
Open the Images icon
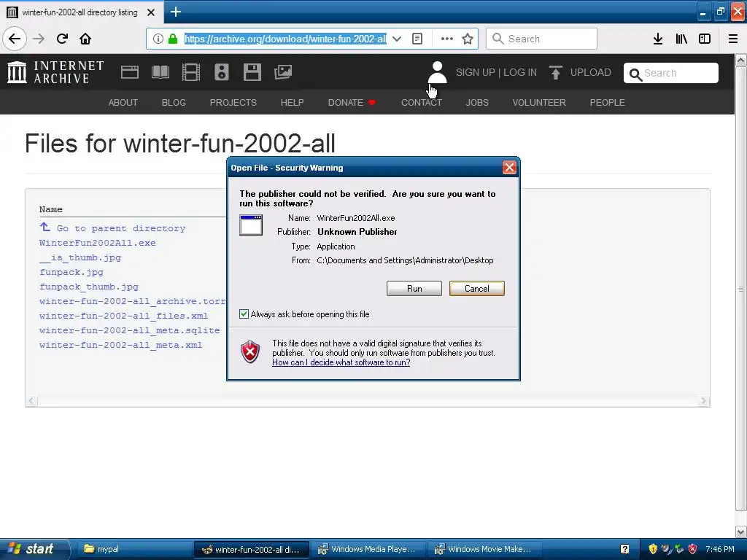283,72
